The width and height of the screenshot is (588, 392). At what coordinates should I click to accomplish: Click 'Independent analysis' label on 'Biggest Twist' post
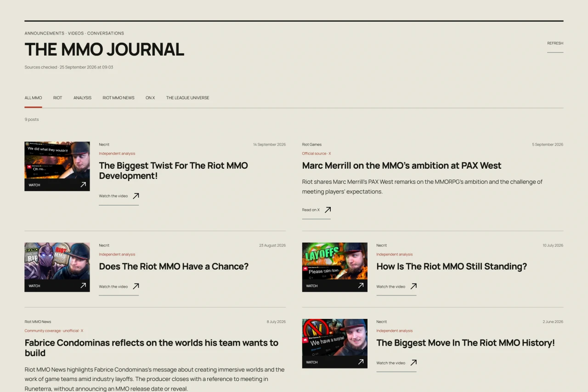[117, 153]
